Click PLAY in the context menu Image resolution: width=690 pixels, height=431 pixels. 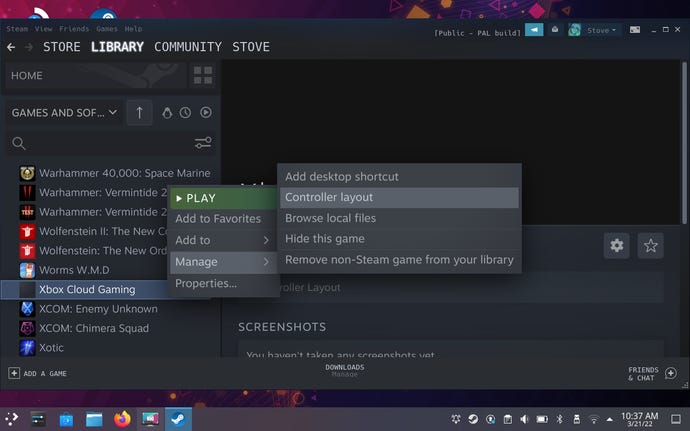tap(223, 198)
